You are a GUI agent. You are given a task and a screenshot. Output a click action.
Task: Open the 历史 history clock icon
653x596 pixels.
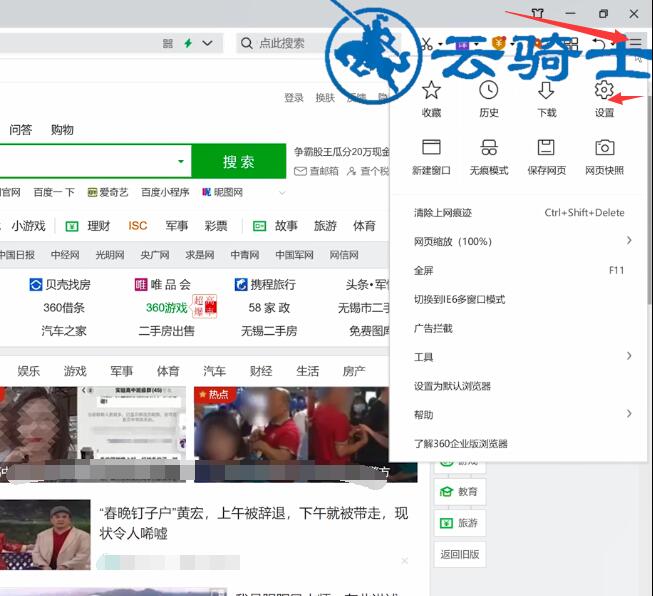489,90
